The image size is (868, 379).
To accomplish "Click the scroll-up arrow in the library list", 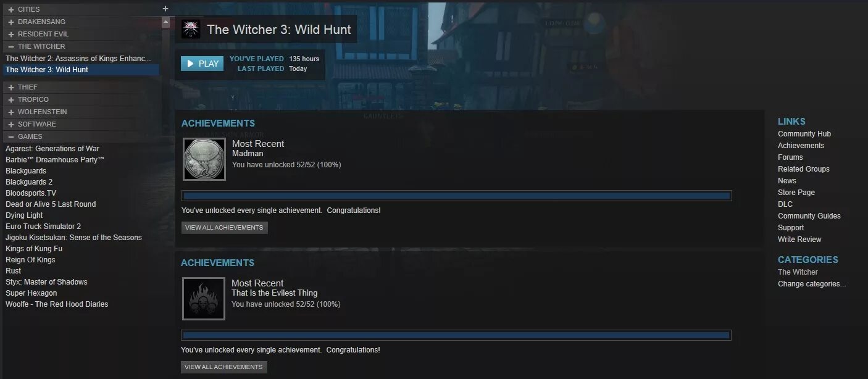I will coord(165,22).
